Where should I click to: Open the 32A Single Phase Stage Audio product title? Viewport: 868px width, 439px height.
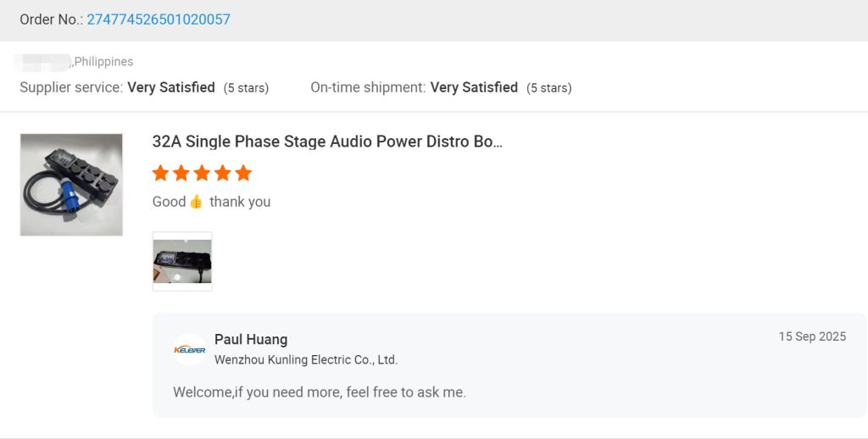[x=327, y=142]
